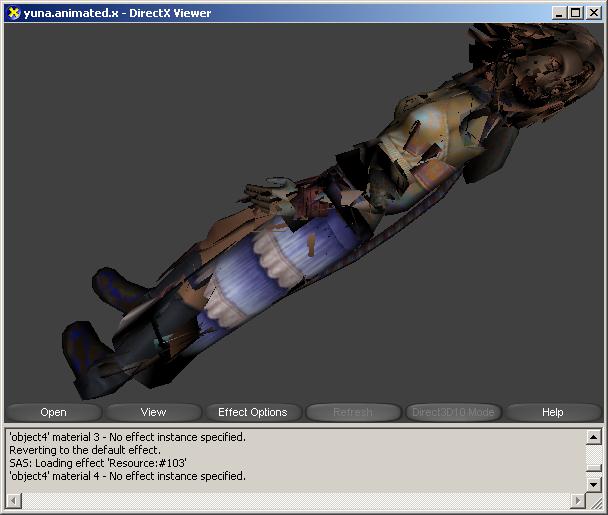This screenshot has height=515, width=608.
Task: Close the DirectX Viewer window
Action: click(x=592, y=13)
